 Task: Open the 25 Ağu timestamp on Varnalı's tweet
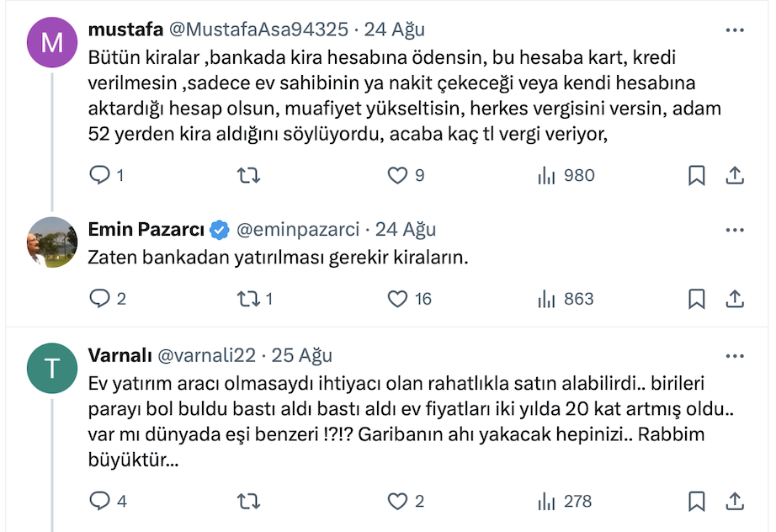pyautogui.click(x=301, y=354)
